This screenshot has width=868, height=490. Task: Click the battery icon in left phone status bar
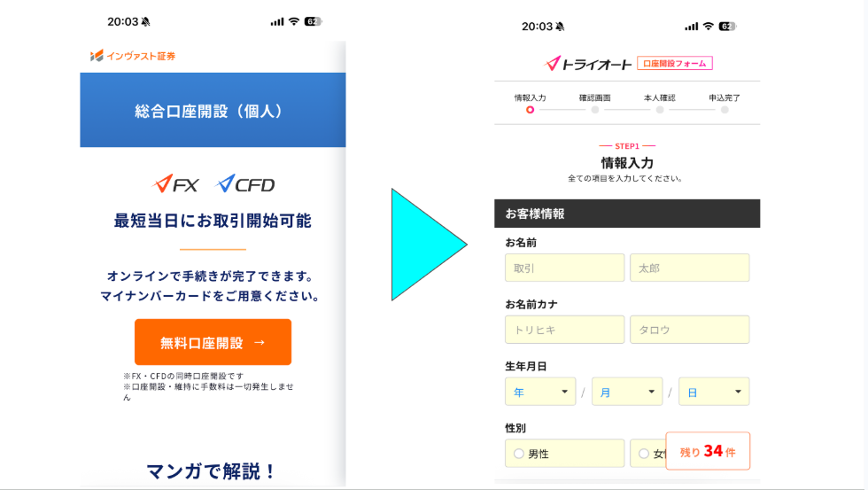314,21
